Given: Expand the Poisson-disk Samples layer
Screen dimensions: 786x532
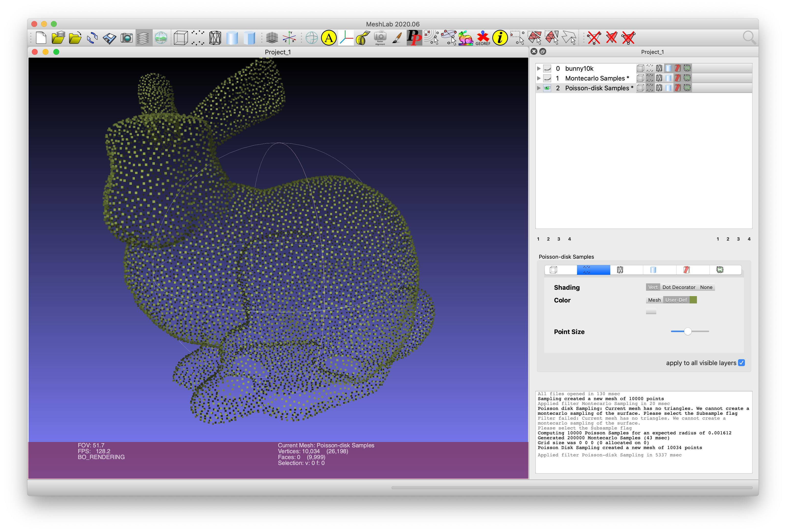Looking at the screenshot, I should (x=539, y=88).
